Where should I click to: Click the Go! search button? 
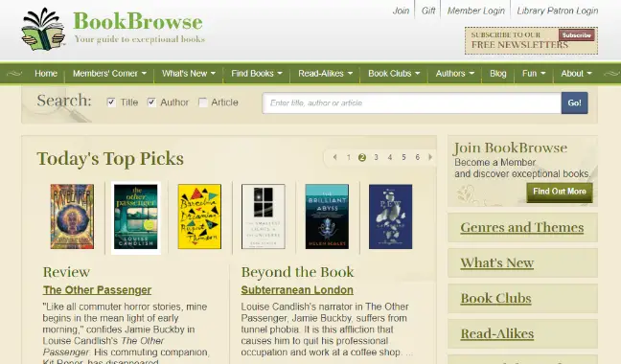pos(574,102)
